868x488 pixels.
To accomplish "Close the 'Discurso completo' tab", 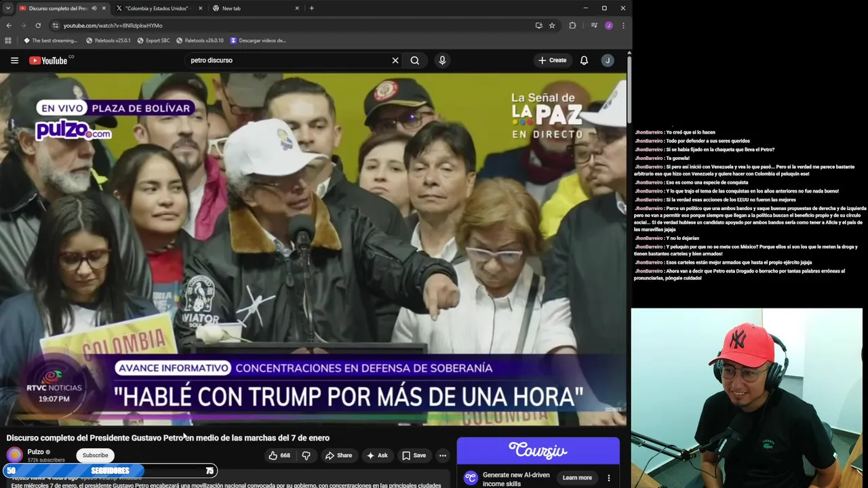I will coord(104,8).
